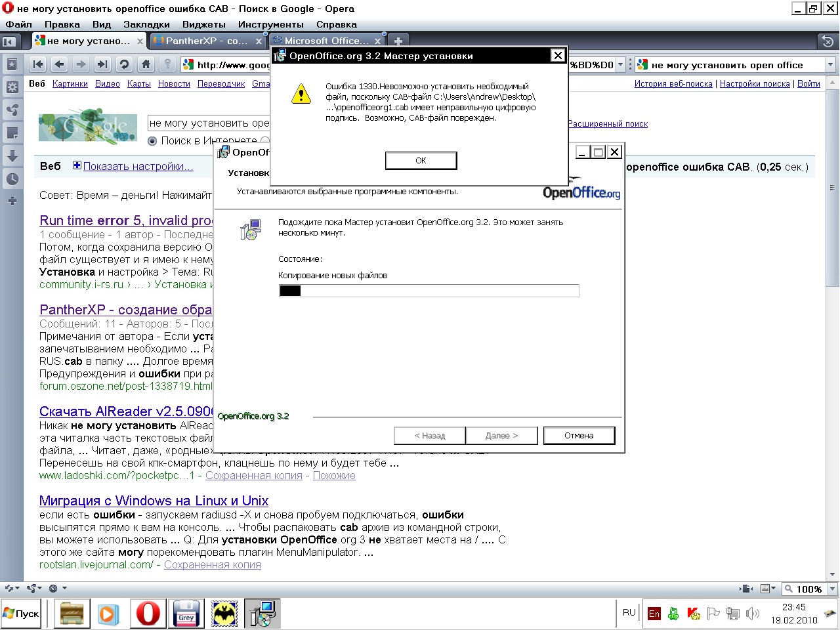Expand the address bar dropdown arrow
This screenshot has width=840, height=630.
point(620,65)
